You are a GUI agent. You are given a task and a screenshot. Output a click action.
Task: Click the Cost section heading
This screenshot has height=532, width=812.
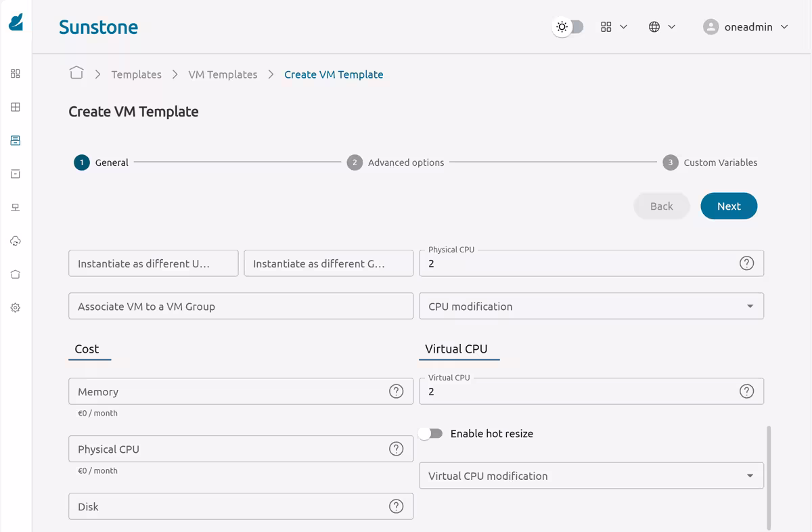point(87,349)
